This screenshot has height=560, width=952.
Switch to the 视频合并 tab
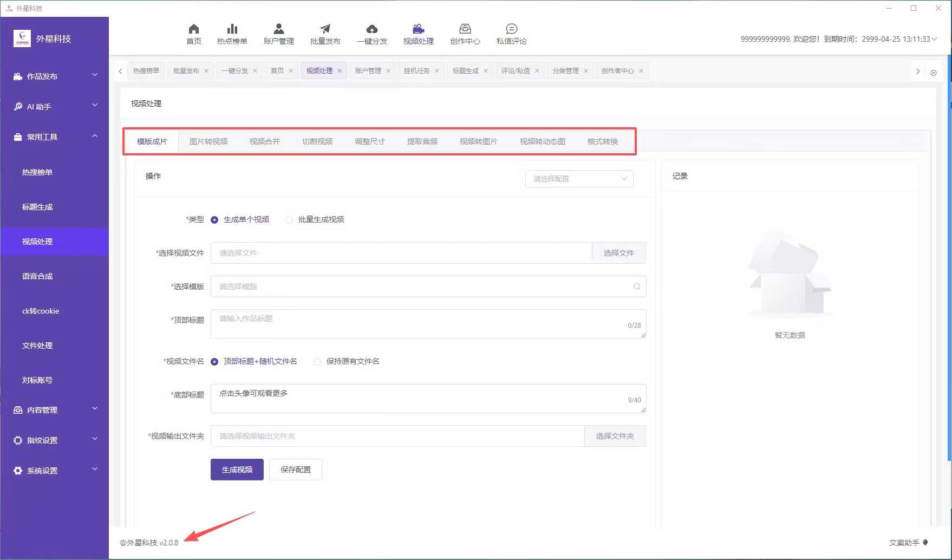pyautogui.click(x=264, y=141)
